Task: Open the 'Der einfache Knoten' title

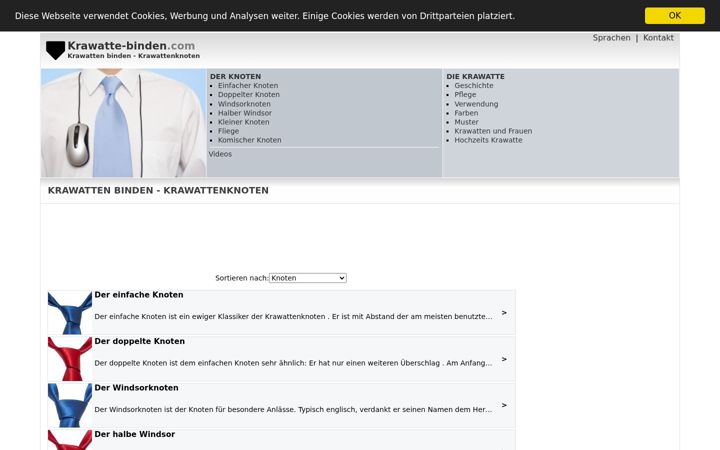Action: (x=139, y=295)
